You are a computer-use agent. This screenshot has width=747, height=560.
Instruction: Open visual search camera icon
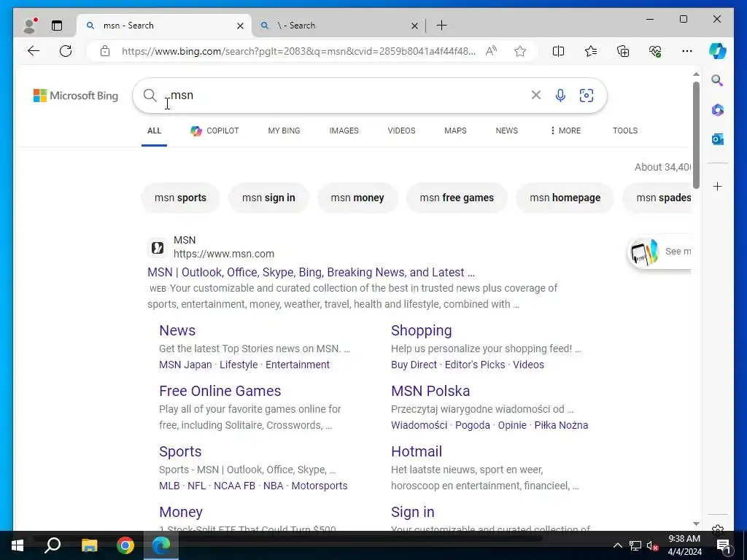(x=587, y=96)
